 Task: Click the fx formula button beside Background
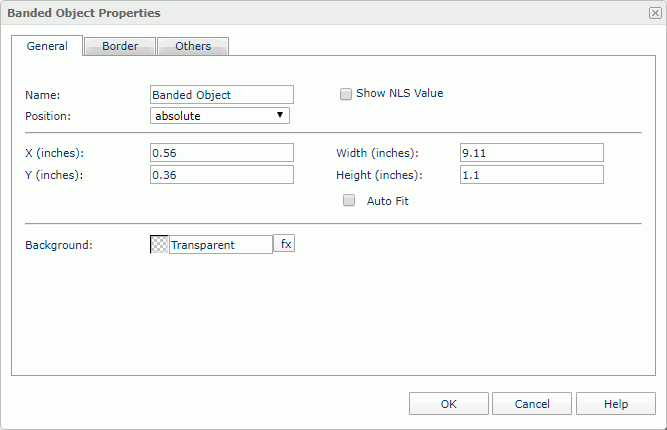tap(285, 244)
